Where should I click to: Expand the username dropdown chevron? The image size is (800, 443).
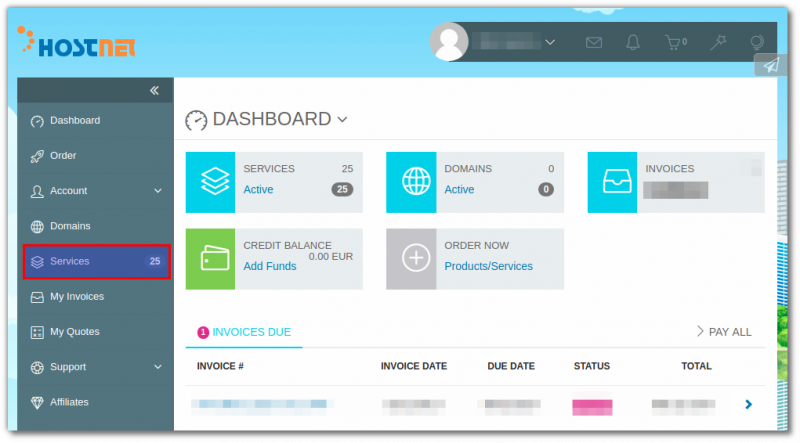550,42
